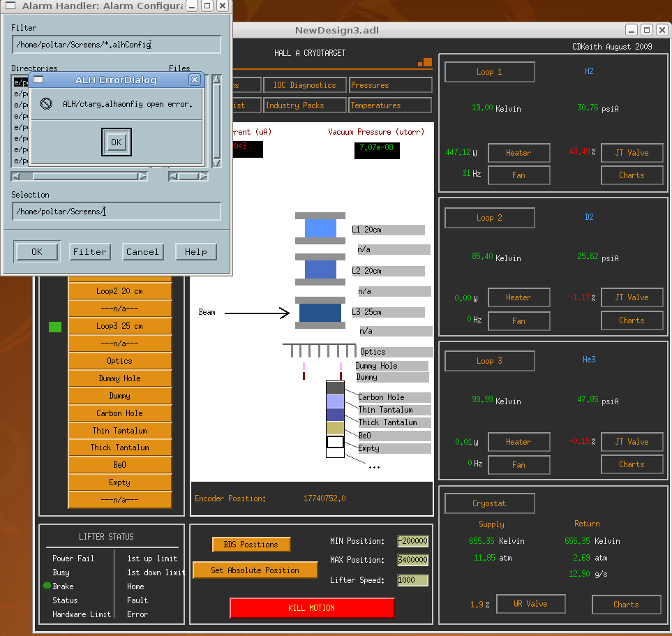This screenshot has height=636, width=672.
Task: Select Thin Tantalum target position
Action: tap(119, 431)
